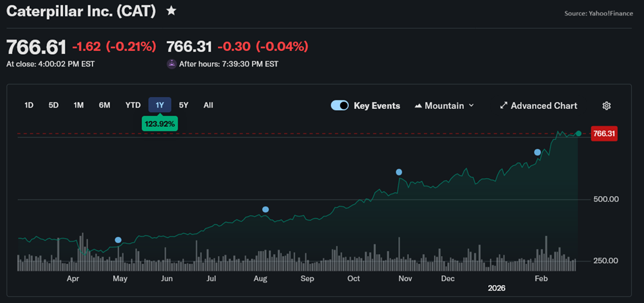Click the key event marker in August

[266, 209]
